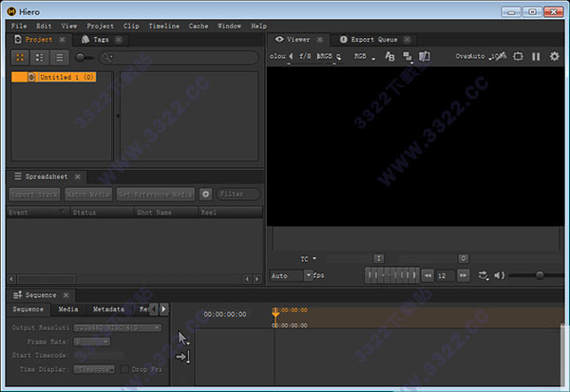Switch to the Export Queue tab

[x=373, y=39]
